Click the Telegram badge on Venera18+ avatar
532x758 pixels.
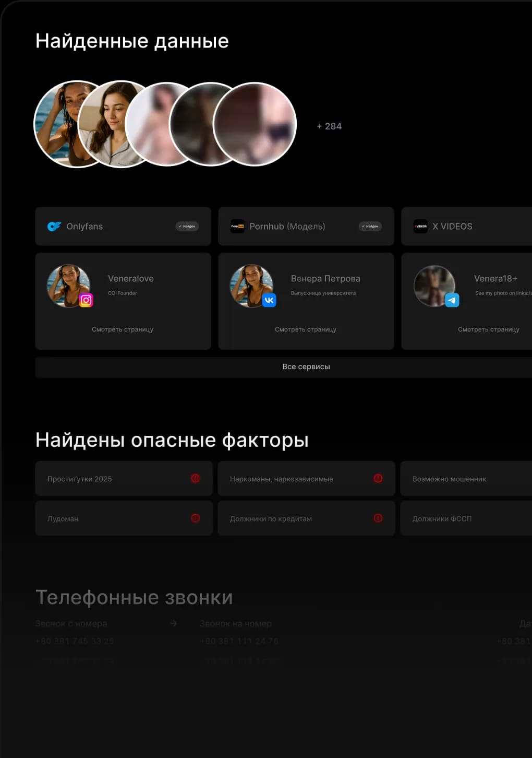452,300
